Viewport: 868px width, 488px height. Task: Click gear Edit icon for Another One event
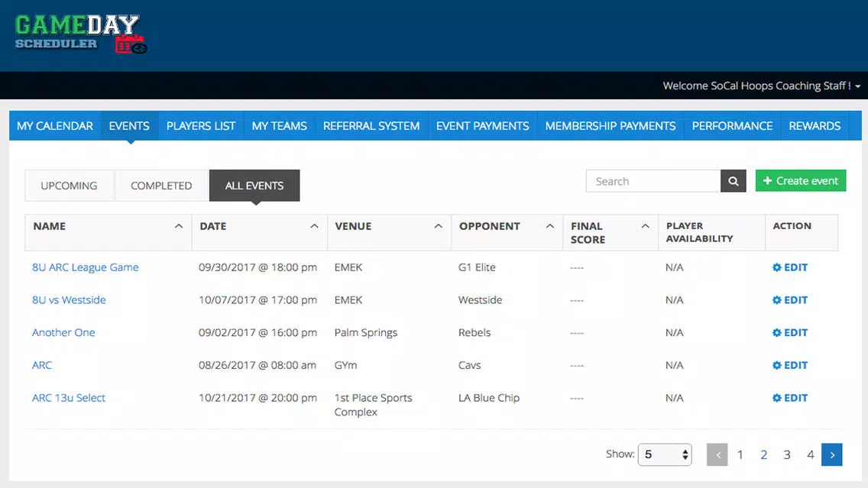click(x=776, y=332)
